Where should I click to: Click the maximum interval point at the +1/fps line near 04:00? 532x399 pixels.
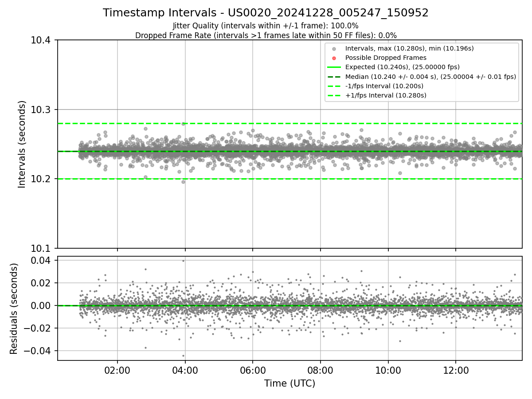pyautogui.click(x=183, y=124)
